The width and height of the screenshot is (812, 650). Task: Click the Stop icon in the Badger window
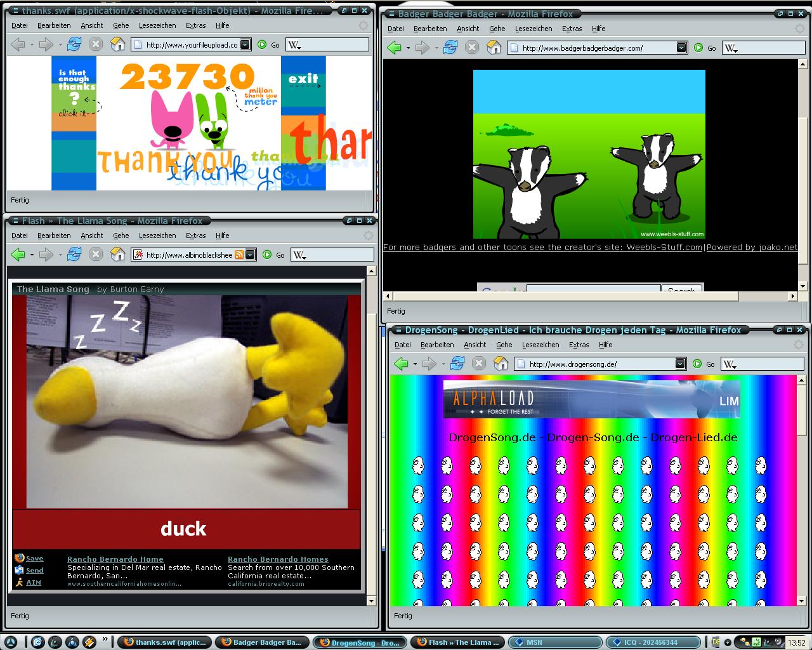pyautogui.click(x=472, y=48)
